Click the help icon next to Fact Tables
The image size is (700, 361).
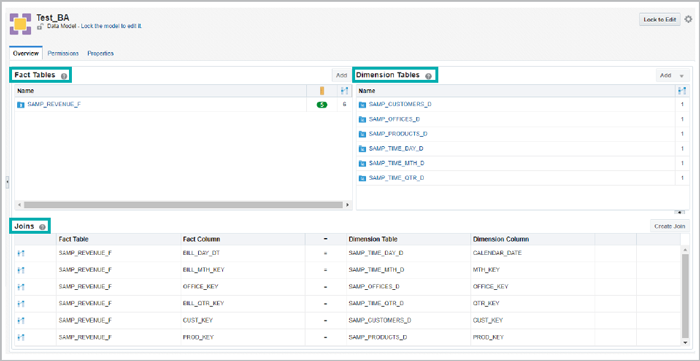64,76
